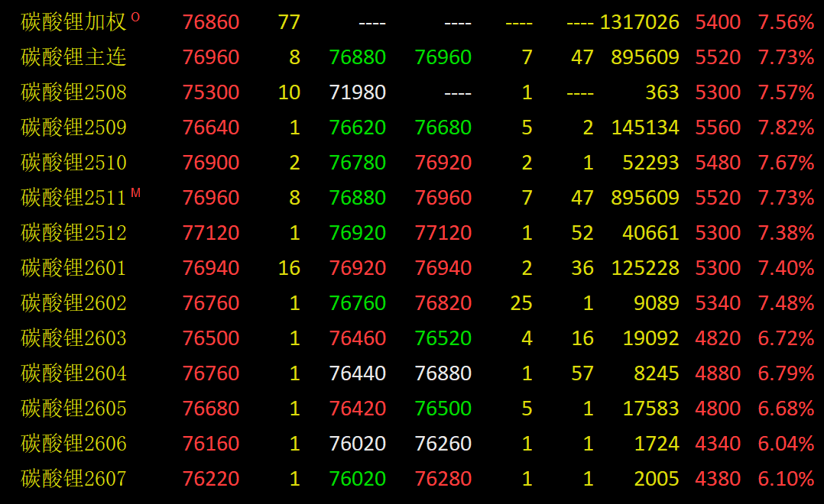Open the 碳酸锂2604 contract row

[x=73, y=373]
